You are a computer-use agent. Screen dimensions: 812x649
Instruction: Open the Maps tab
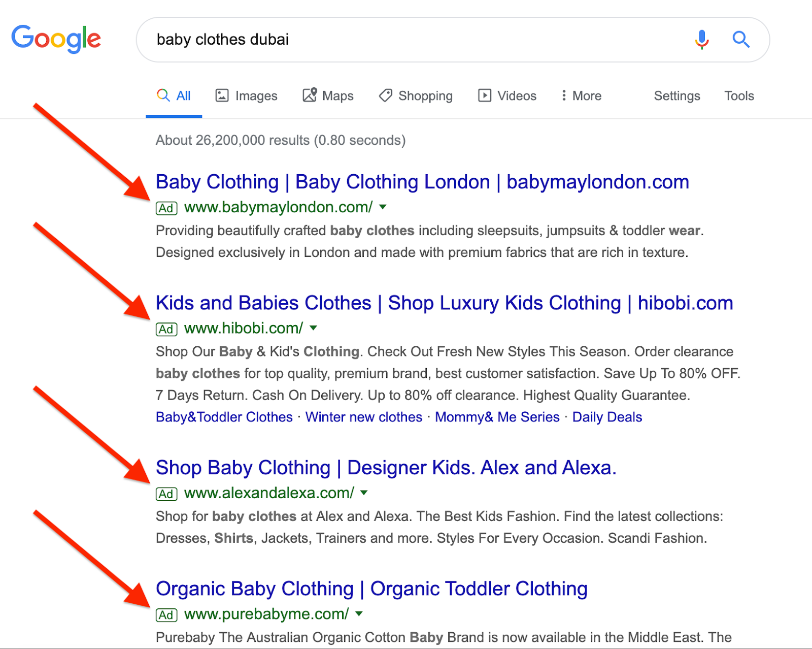pyautogui.click(x=328, y=96)
